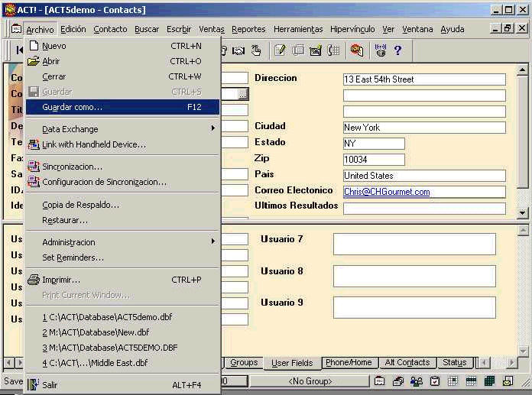This screenshot has height=395, width=532.
Task: Choose Copia de Respaldo...
Action: click(123, 205)
